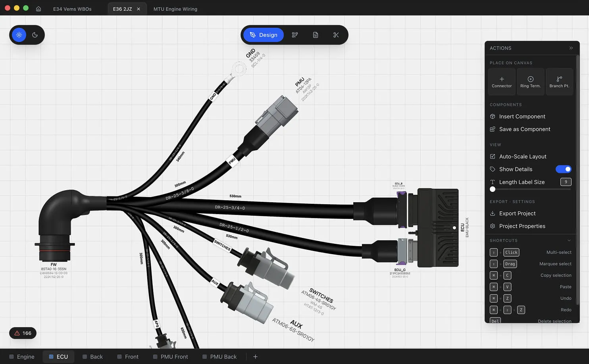Add a new sheet with plus icon
Viewport: 589px width, 364px height.
click(255, 357)
